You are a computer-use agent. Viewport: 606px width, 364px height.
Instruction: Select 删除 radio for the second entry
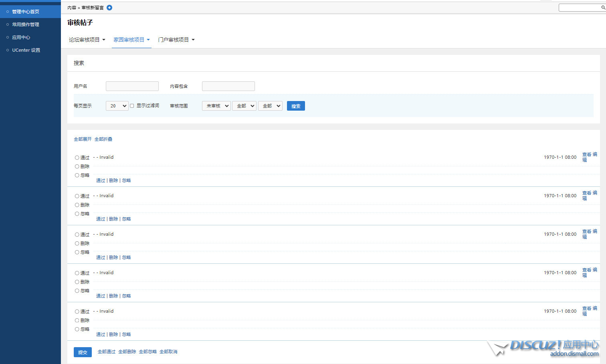point(77,205)
